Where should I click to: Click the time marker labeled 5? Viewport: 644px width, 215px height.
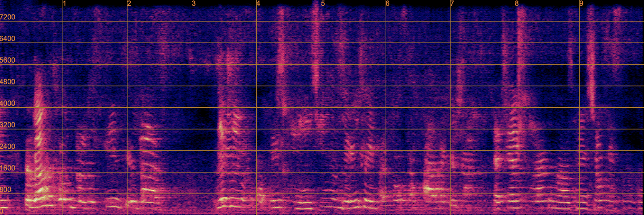323,3
